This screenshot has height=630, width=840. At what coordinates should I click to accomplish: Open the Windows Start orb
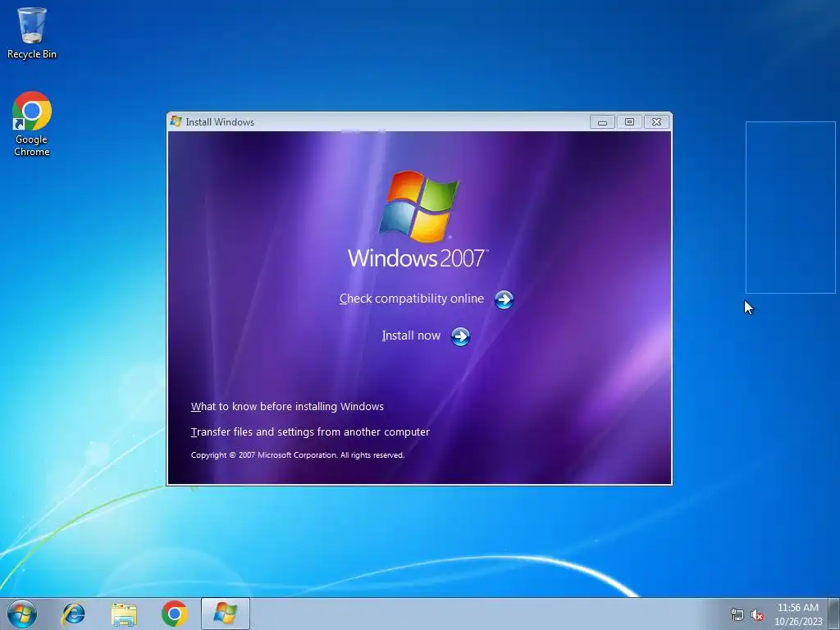pyautogui.click(x=22, y=614)
